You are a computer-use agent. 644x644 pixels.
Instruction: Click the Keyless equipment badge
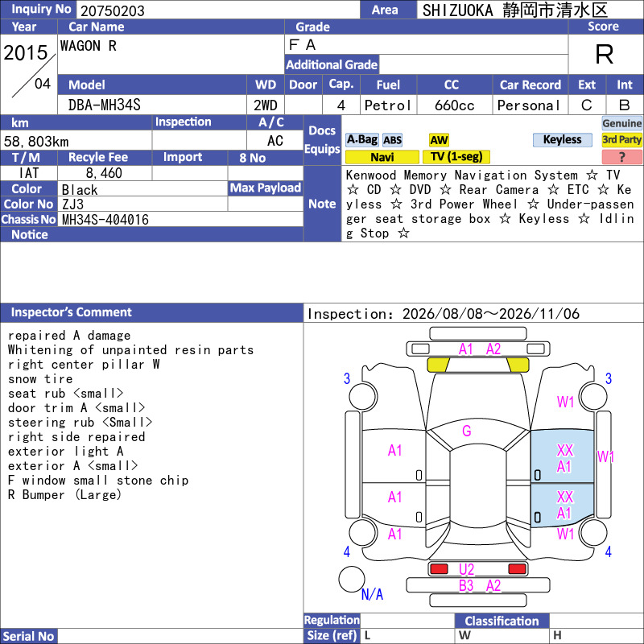pos(562,140)
